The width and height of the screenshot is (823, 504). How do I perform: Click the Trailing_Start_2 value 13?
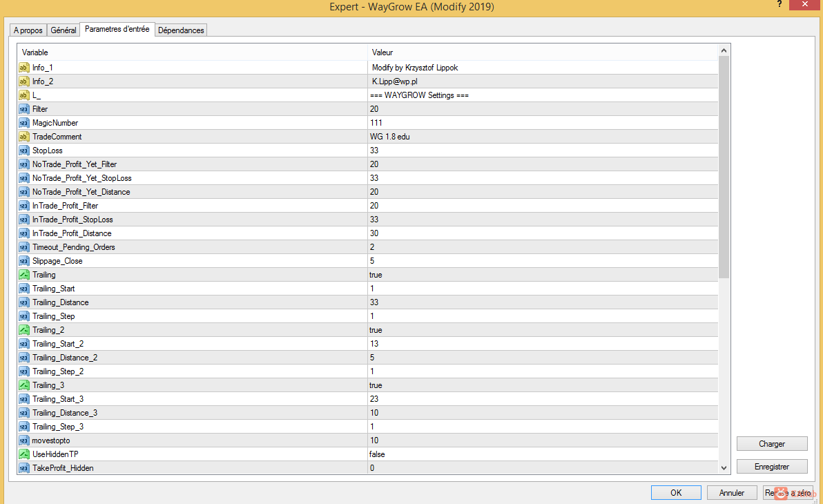click(x=374, y=344)
